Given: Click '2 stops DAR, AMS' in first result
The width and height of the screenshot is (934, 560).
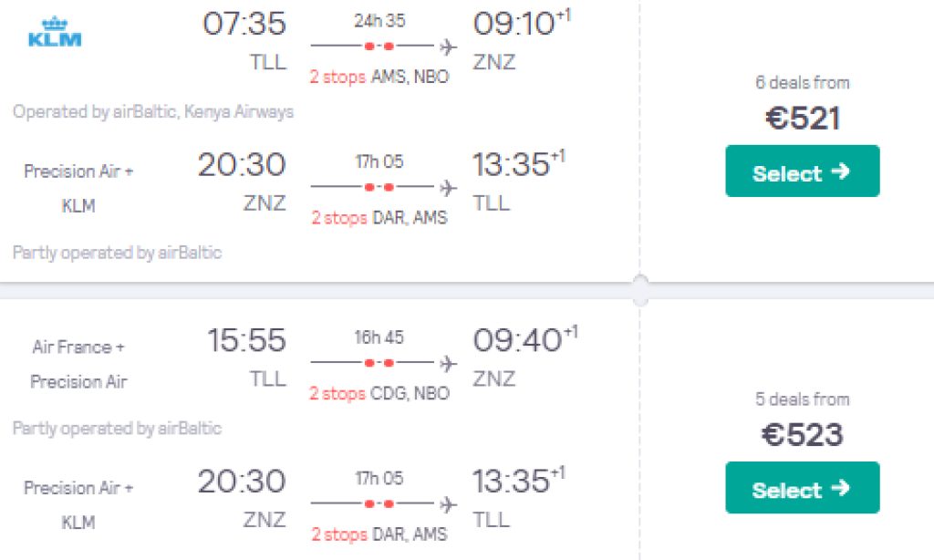Looking at the screenshot, I should [379, 218].
